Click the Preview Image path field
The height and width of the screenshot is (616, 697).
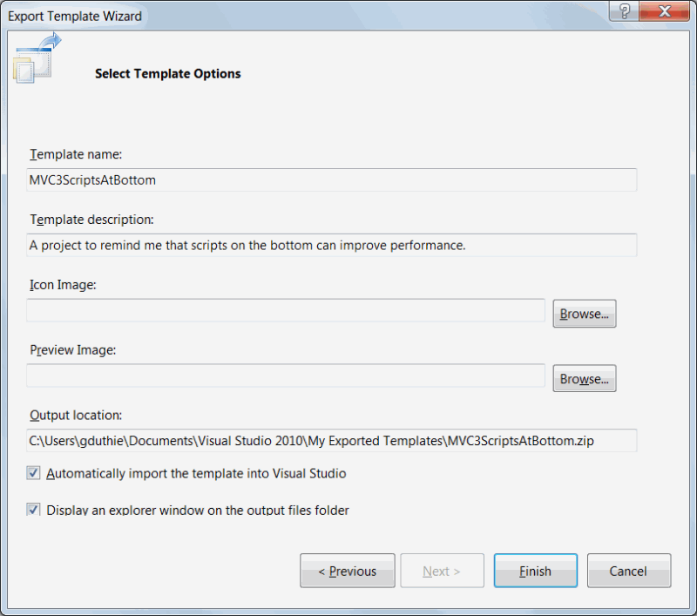(x=285, y=376)
